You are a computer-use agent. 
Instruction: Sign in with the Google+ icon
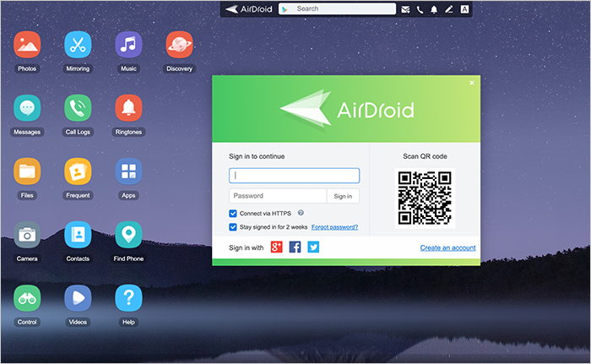click(277, 247)
